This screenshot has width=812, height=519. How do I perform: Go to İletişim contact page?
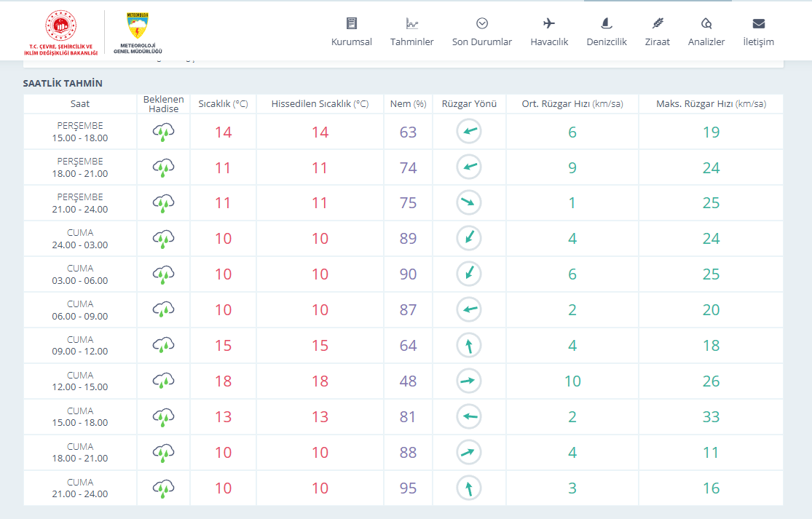pyautogui.click(x=758, y=33)
